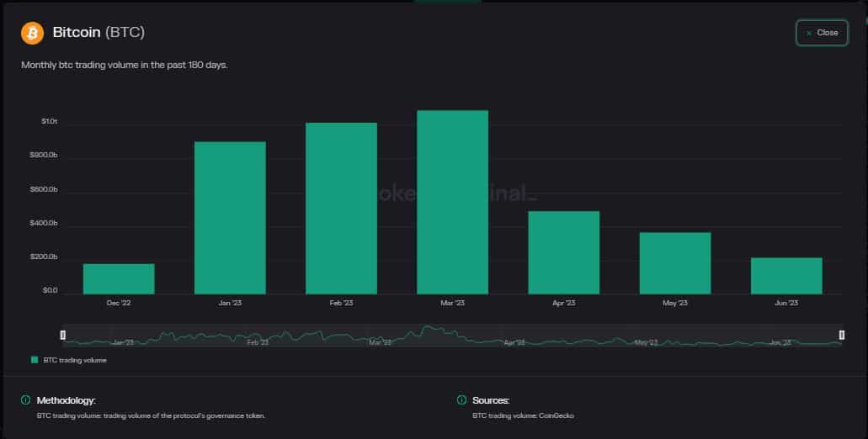Click the Apr '23 volume bar

(x=564, y=252)
